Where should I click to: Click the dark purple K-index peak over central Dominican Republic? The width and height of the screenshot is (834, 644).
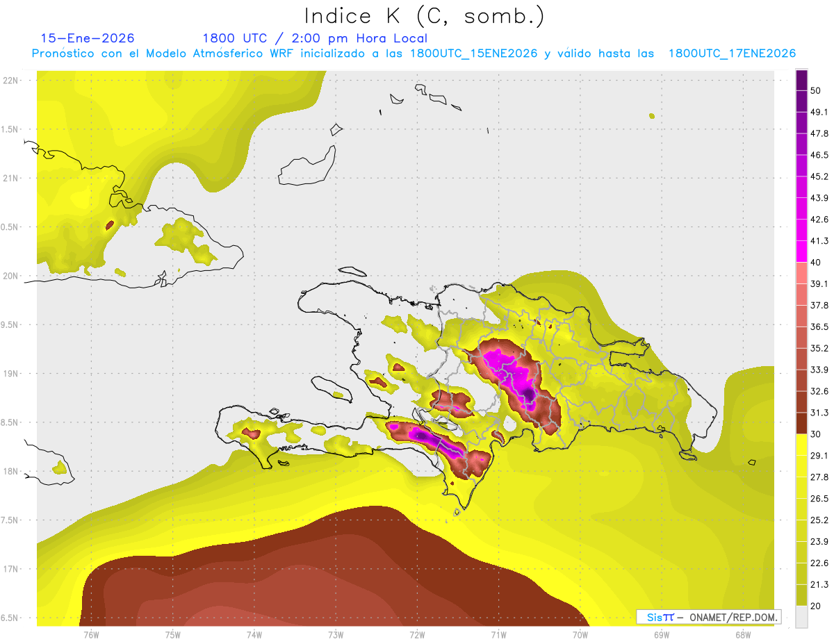tap(530, 395)
